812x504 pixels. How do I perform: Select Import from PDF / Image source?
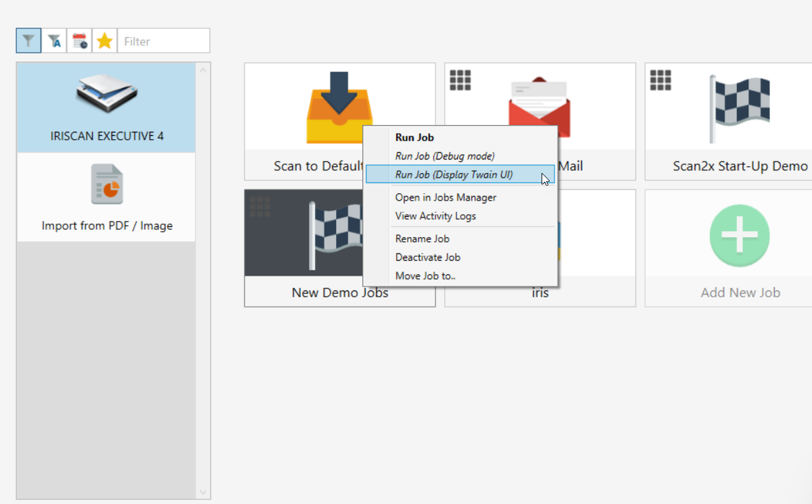[x=106, y=197]
